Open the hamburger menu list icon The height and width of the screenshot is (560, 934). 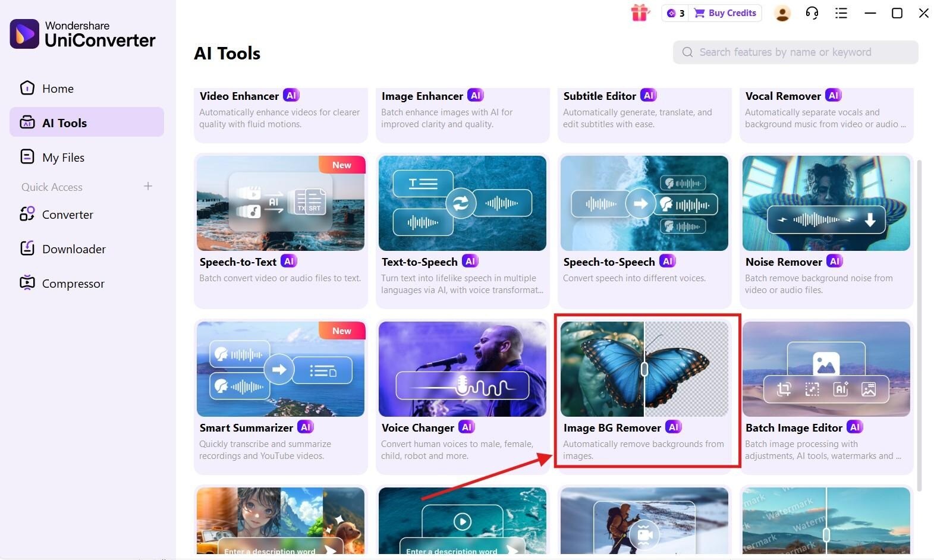pos(841,13)
